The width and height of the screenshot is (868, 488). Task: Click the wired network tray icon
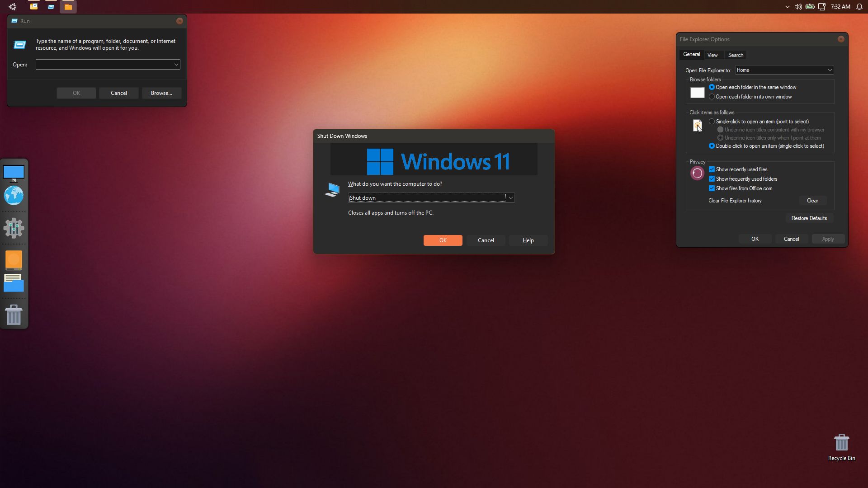point(822,7)
